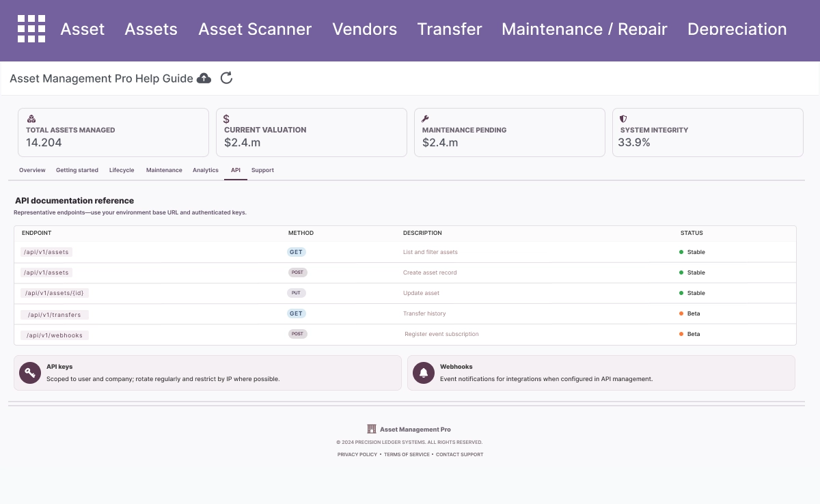
Task: Click the 'Transfer history' description
Action: click(x=424, y=313)
